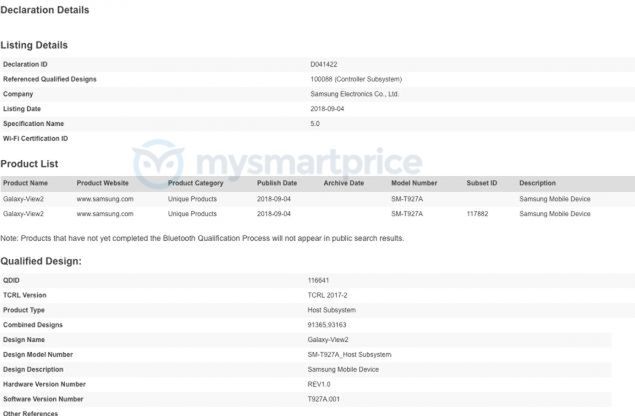
Task: Select the Referenced Qualified Designs value 100088
Action: 321,79
